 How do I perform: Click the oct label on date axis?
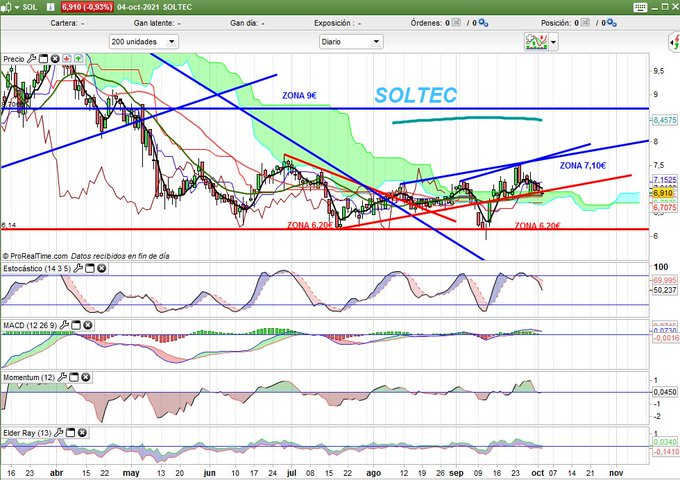coord(537,473)
